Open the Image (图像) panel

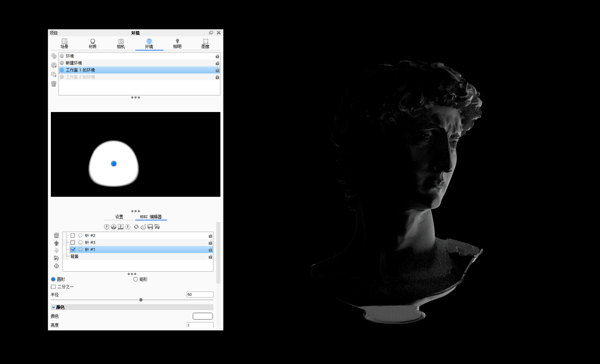tap(205, 43)
